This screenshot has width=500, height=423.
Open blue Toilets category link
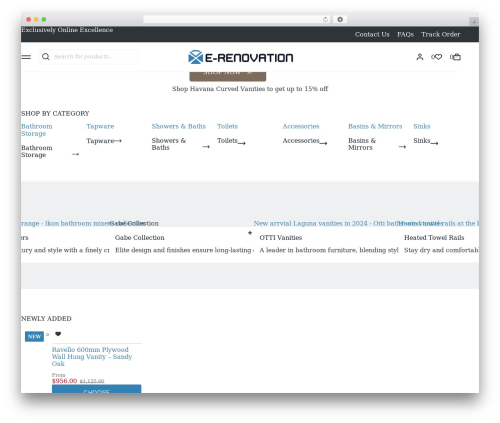pos(227,126)
